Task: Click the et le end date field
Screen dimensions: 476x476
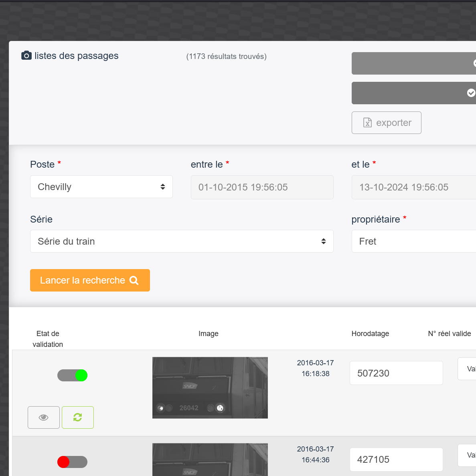Action: [x=413, y=187]
